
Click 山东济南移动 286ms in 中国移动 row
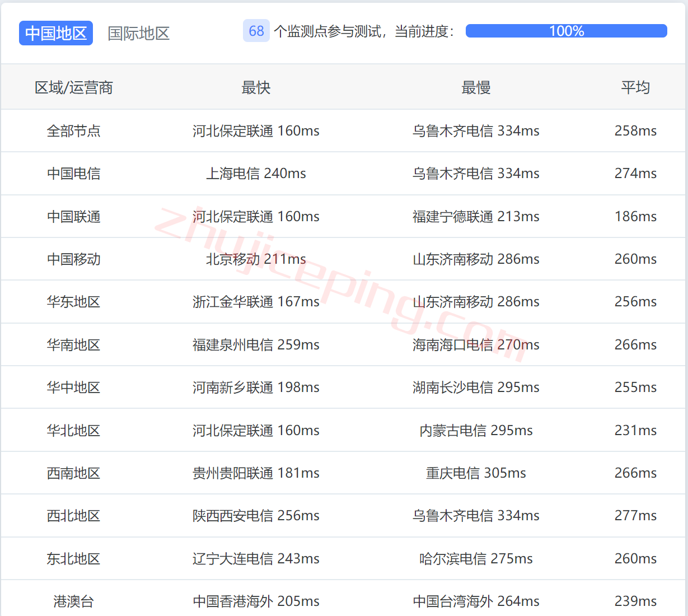point(476,259)
